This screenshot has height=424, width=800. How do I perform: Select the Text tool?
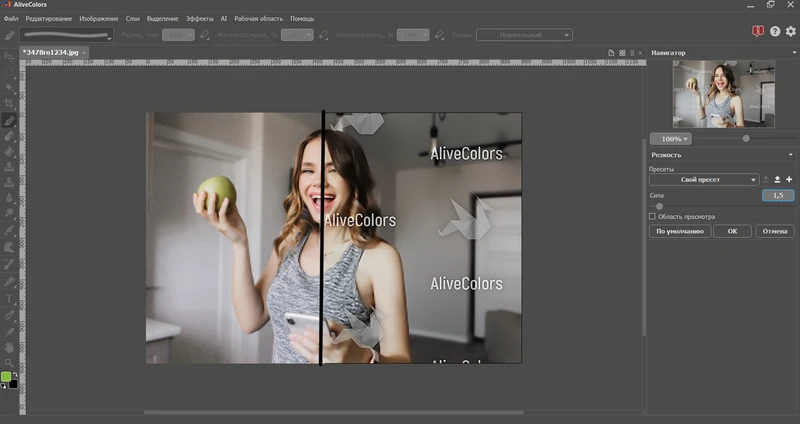tap(9, 299)
